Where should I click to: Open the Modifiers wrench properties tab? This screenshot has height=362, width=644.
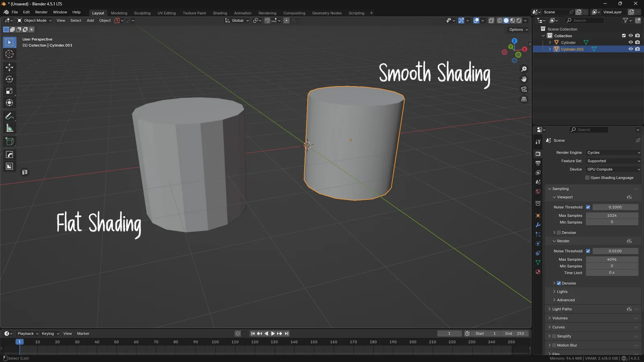[538, 225]
